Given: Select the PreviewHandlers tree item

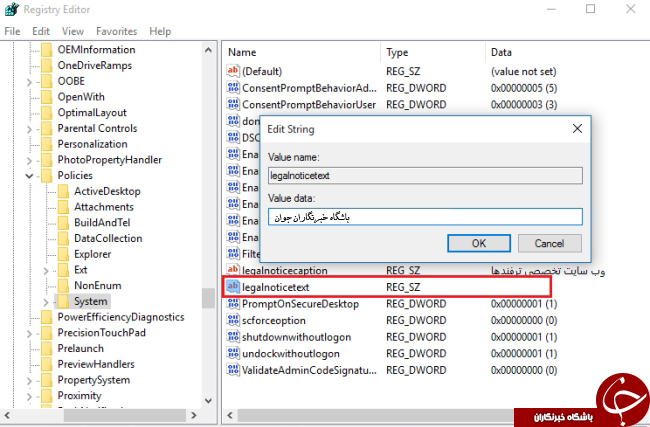Looking at the screenshot, I should pyautogui.click(x=96, y=364).
